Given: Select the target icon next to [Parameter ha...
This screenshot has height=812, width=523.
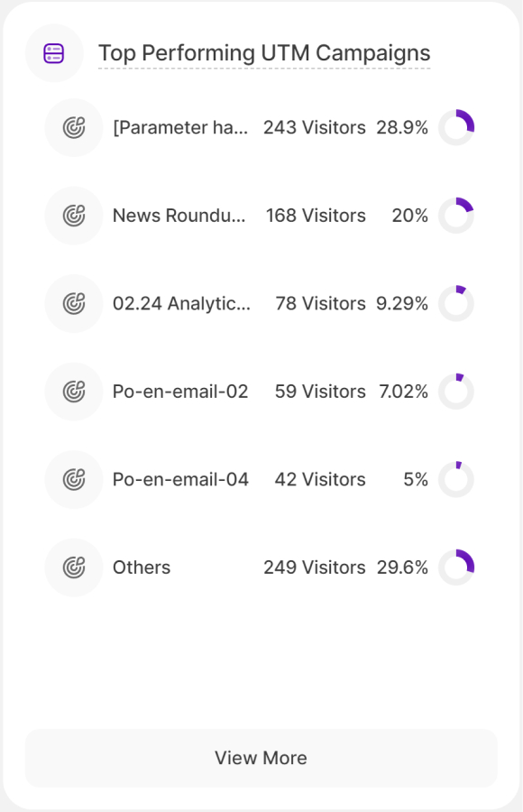Looking at the screenshot, I should point(73,127).
